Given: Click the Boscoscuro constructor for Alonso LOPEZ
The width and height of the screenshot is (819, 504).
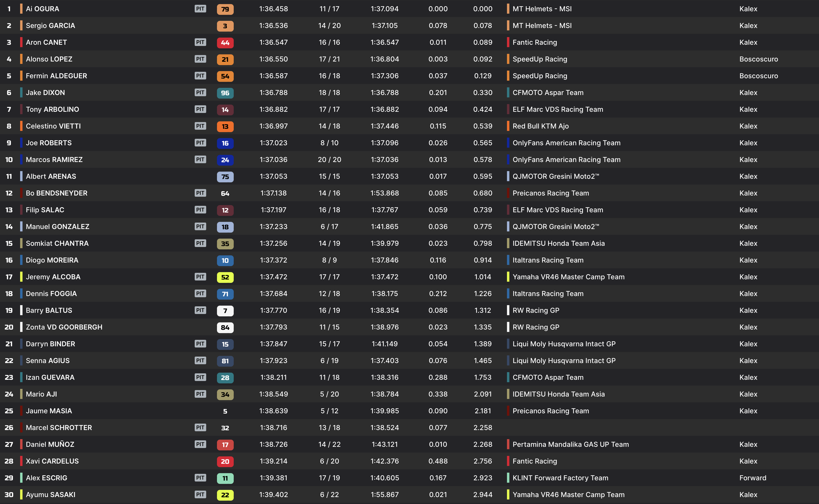Looking at the screenshot, I should click(x=758, y=59).
